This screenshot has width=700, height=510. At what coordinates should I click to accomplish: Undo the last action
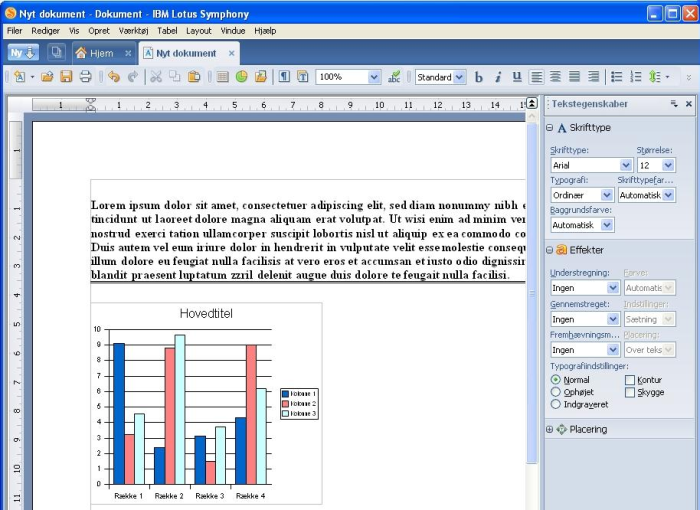(x=114, y=77)
